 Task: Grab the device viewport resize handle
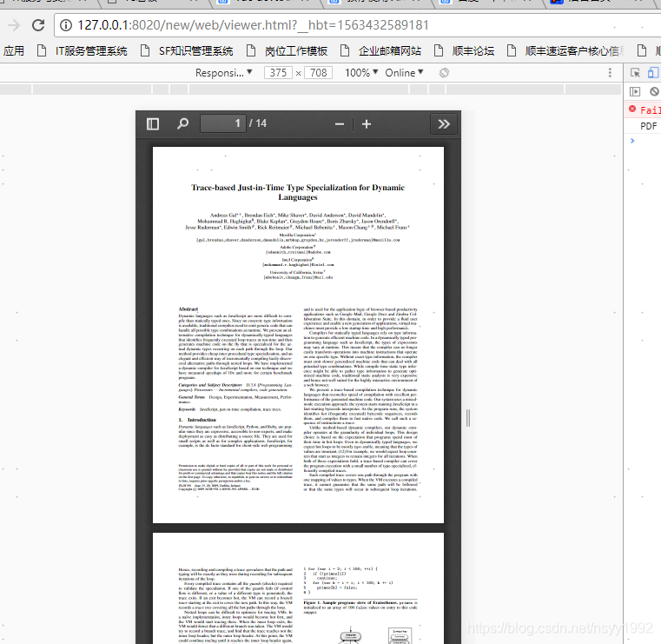(468, 418)
